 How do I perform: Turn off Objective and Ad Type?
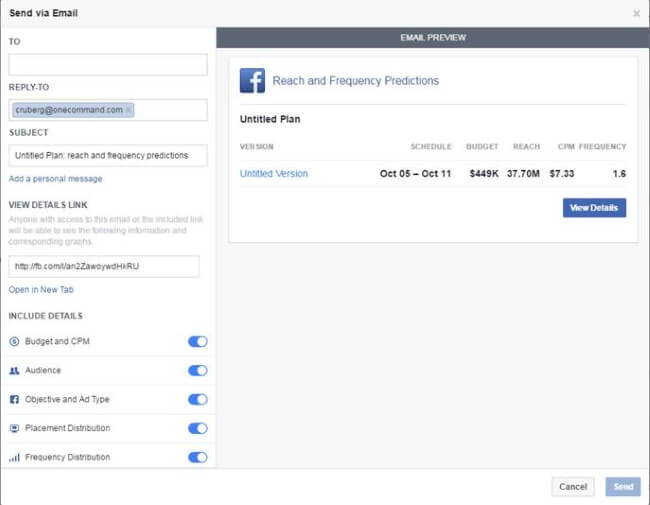(x=197, y=400)
